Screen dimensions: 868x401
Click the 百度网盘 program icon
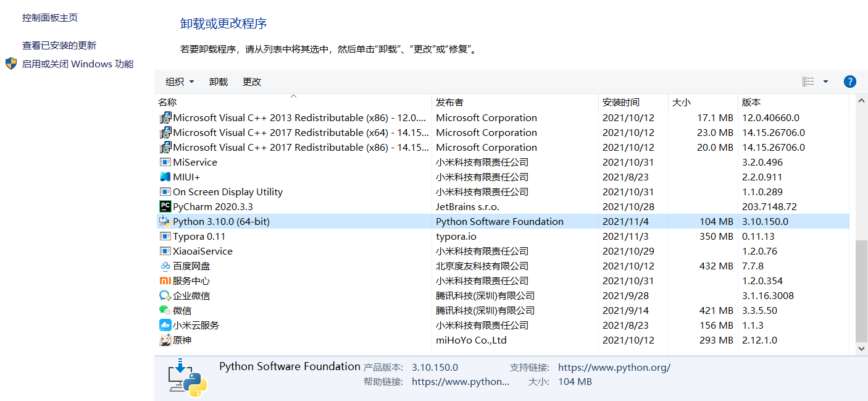[165, 266]
